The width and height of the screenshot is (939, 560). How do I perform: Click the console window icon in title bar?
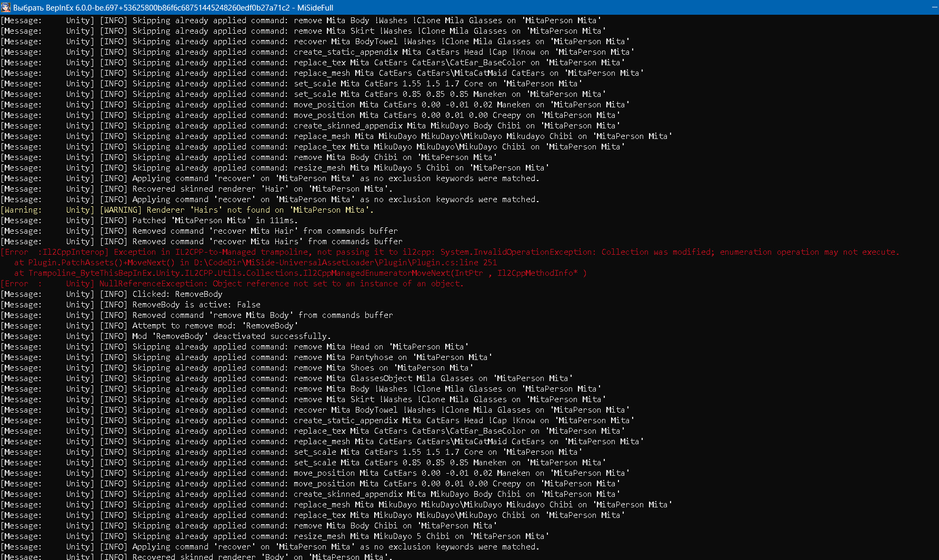point(6,7)
